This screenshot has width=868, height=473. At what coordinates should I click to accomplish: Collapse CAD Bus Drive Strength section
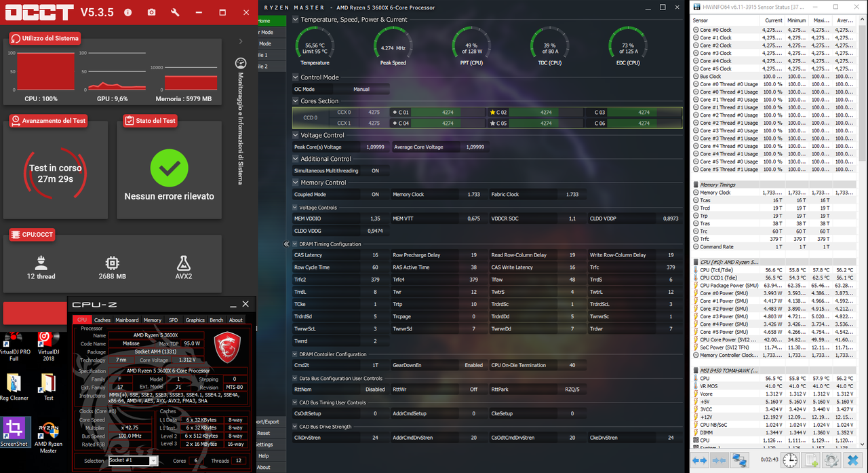tap(295, 427)
